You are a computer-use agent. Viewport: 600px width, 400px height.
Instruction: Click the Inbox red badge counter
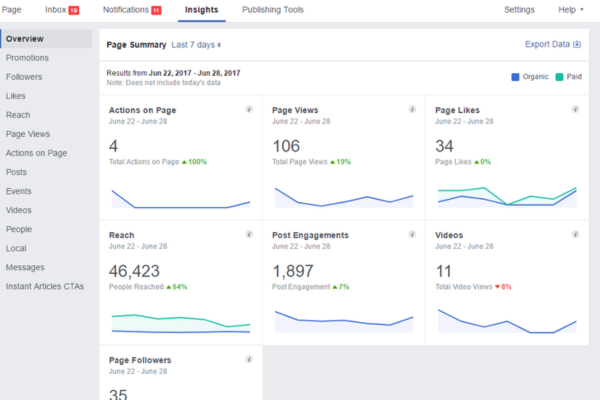pyautogui.click(x=74, y=11)
